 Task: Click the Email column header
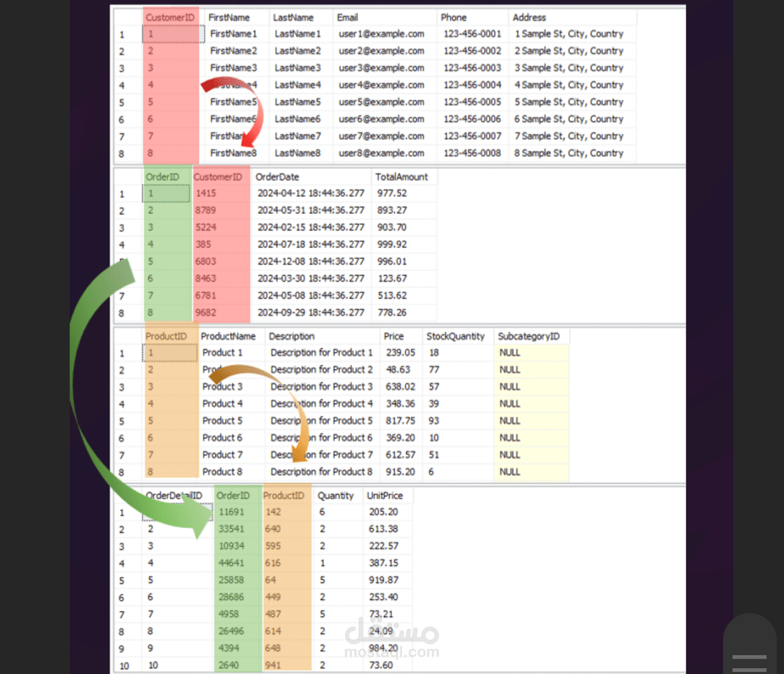347,17
